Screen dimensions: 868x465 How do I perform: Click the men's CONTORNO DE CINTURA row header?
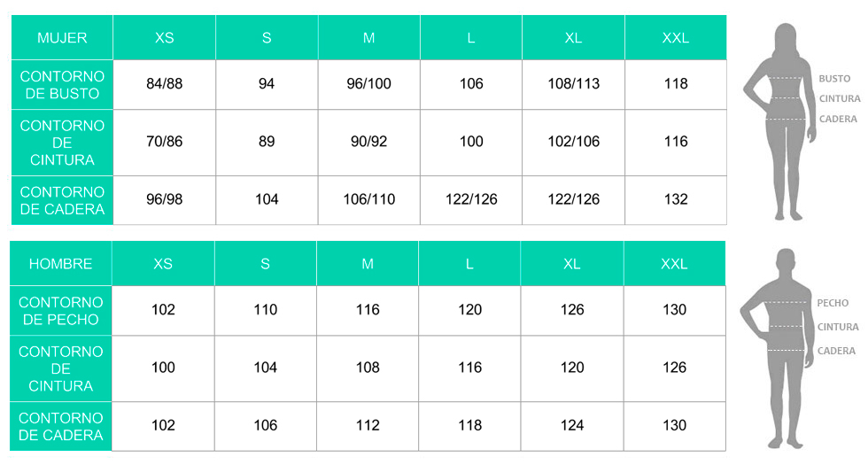pos(60,368)
